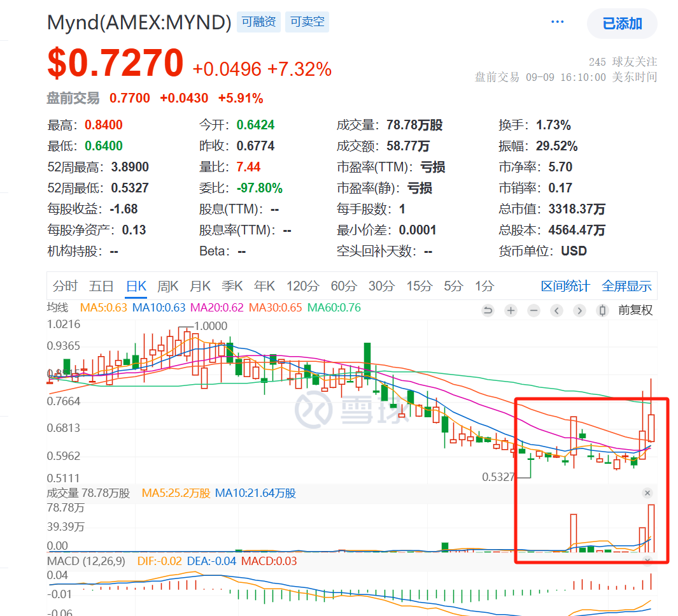The height and width of the screenshot is (616, 678).
Task: Click the 货币单位 USD value
Action: pos(574,251)
